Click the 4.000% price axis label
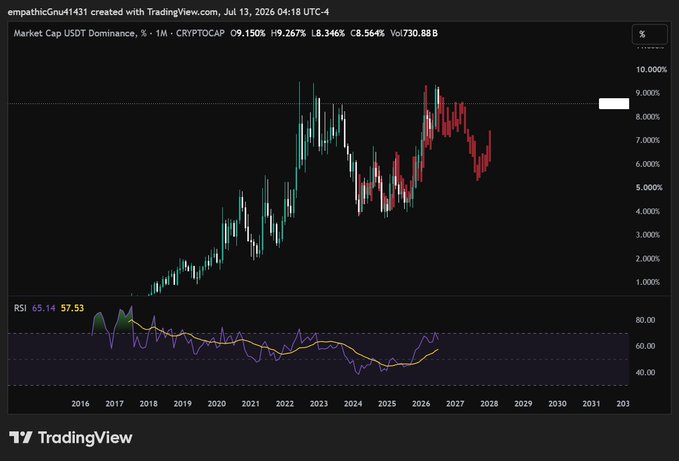679x461 pixels. tap(648, 211)
